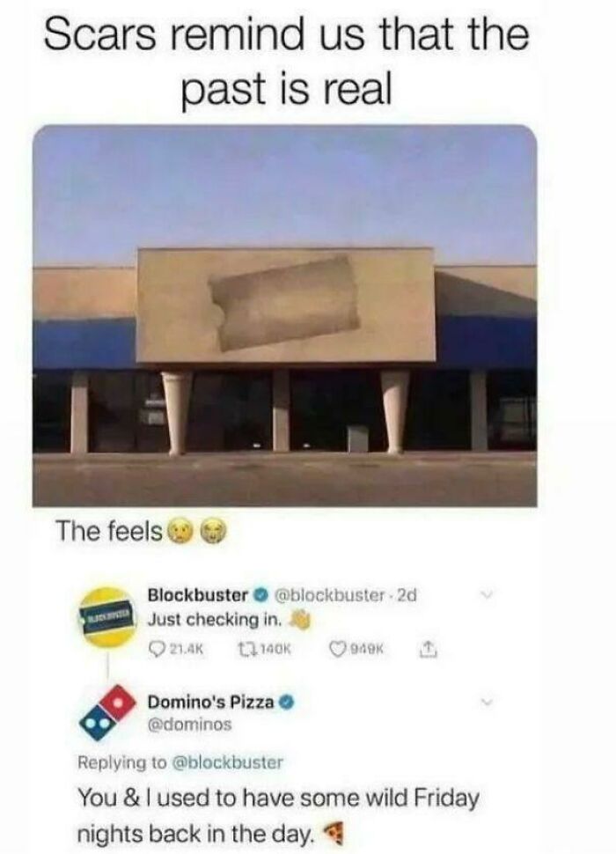Screen dimensions: 616x854
Task: Expand the Domino's tweet options chevron
Action: pyautogui.click(x=488, y=703)
